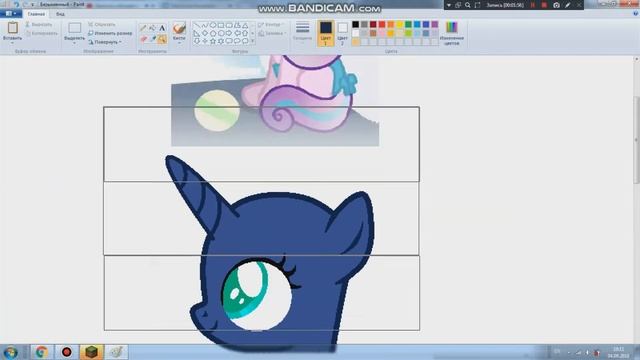Select the Color picker eyedropper tool
This screenshot has width=640, height=360.
point(153,39)
